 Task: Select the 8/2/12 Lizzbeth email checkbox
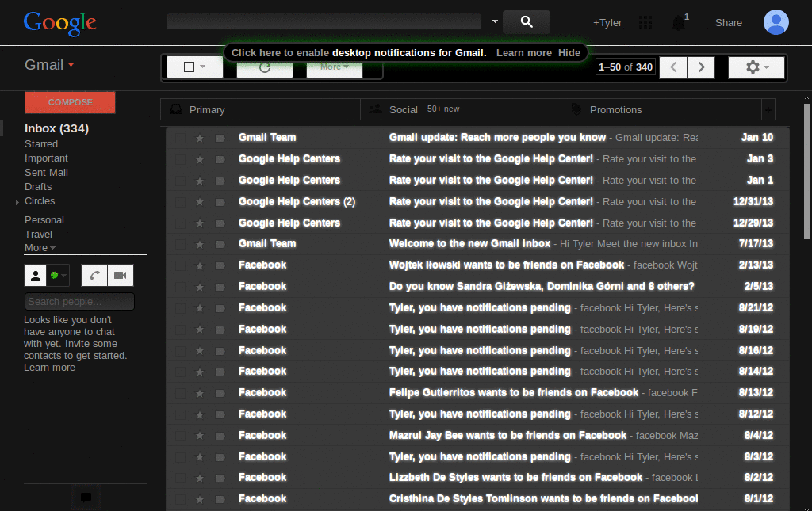[180, 478]
